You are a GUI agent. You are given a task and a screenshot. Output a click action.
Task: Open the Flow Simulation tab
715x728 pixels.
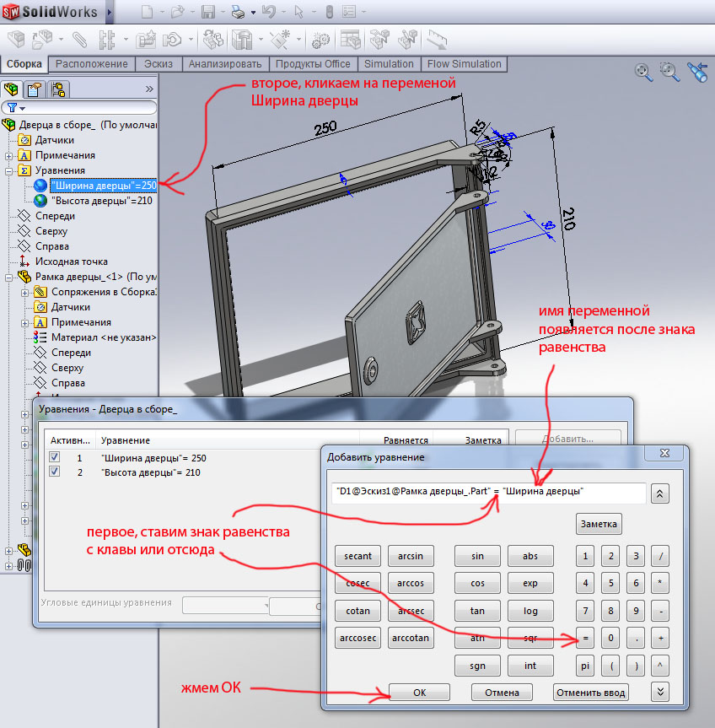[x=464, y=64]
